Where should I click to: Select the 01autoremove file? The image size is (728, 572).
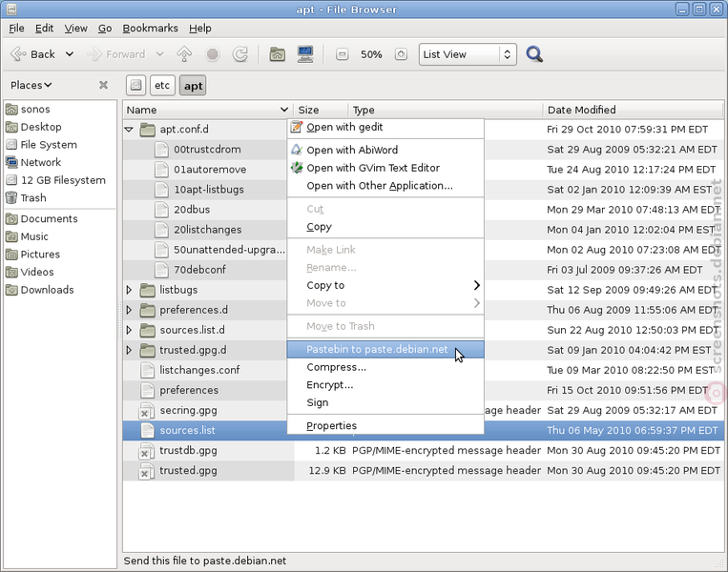tap(210, 170)
